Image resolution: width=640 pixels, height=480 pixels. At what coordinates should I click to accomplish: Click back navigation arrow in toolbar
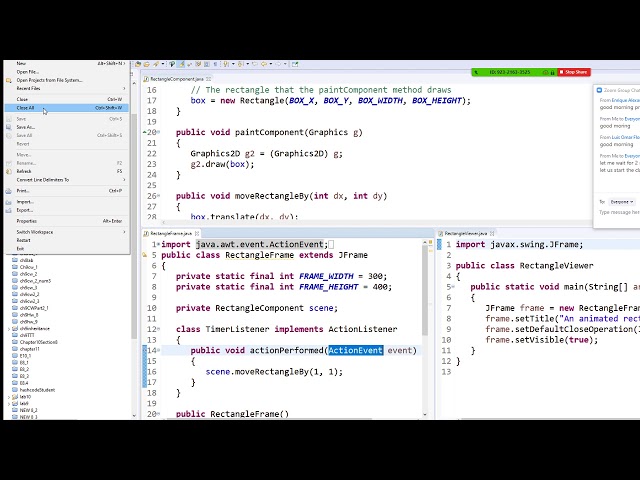[x=264, y=64]
